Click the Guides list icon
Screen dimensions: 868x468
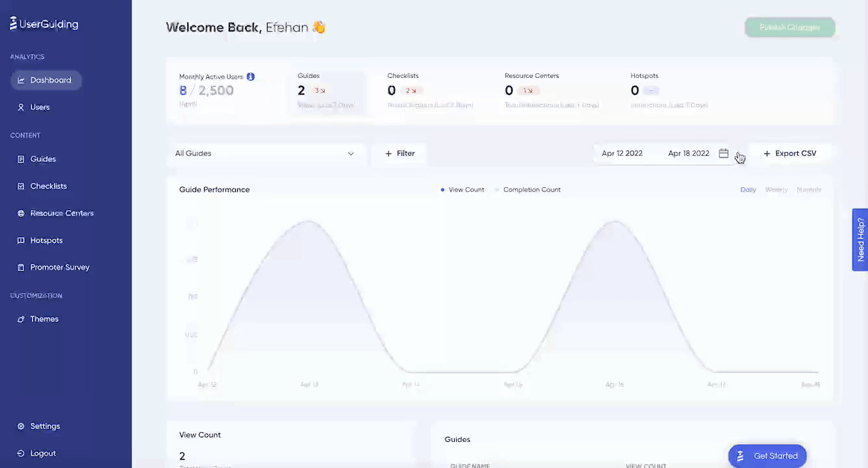point(21,159)
